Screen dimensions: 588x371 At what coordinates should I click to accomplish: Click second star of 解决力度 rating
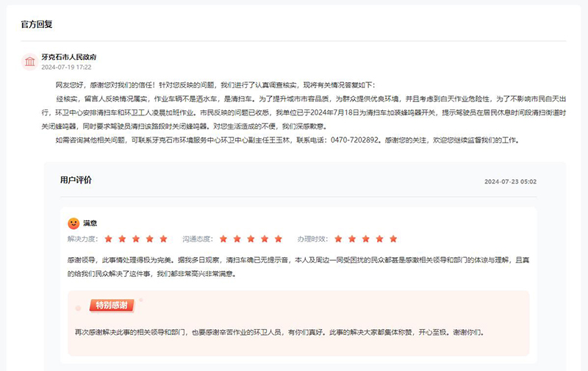[x=122, y=239]
